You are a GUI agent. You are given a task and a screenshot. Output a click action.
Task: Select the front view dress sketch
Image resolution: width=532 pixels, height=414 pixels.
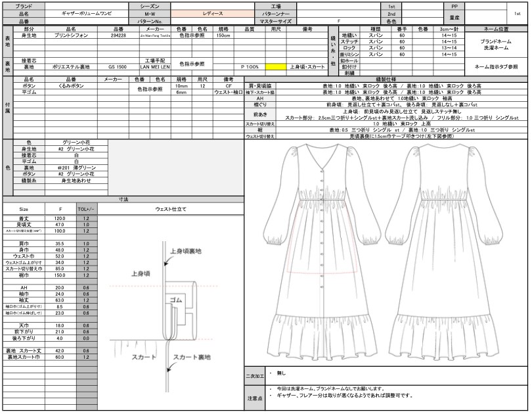(x=322, y=252)
